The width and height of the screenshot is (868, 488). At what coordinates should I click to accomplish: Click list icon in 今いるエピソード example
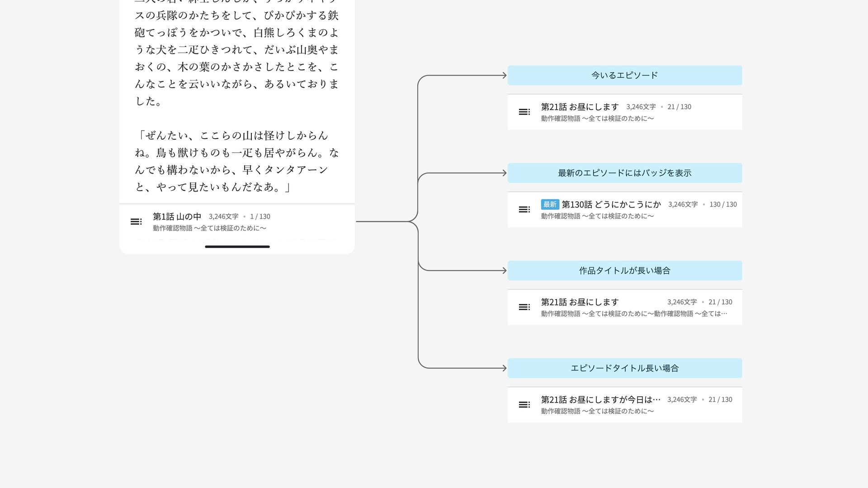pyautogui.click(x=524, y=112)
